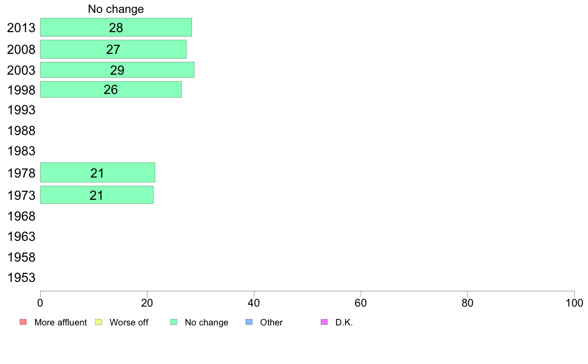
Task: Click the 40 tick on the axis
Action: click(x=254, y=303)
